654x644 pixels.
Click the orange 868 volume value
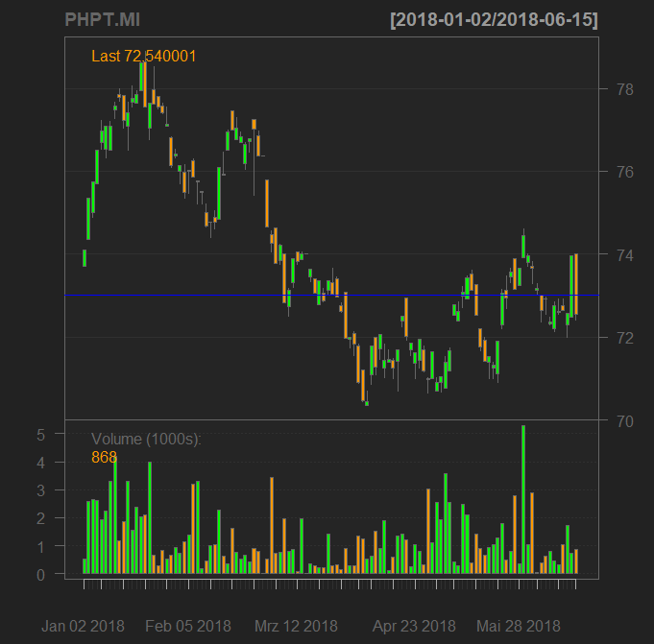click(104, 458)
